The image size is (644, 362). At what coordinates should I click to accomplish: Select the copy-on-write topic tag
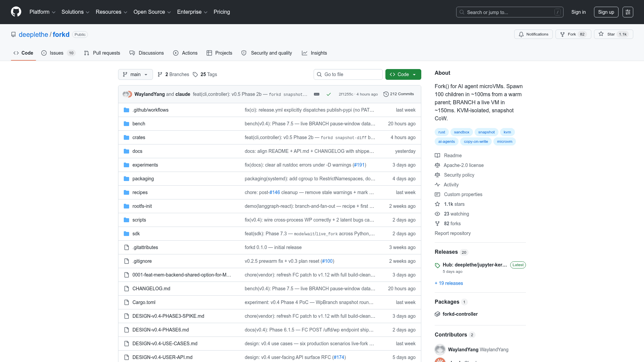(476, 141)
